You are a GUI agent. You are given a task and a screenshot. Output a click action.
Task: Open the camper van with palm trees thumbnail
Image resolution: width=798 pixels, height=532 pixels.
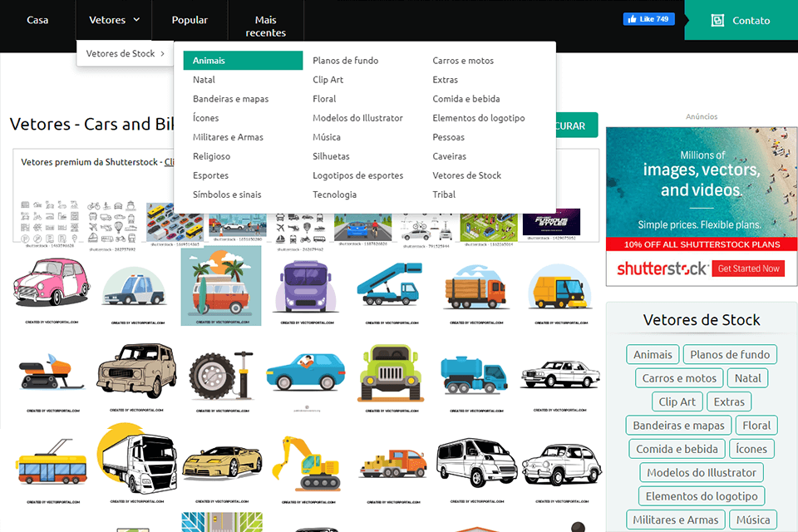point(220,285)
